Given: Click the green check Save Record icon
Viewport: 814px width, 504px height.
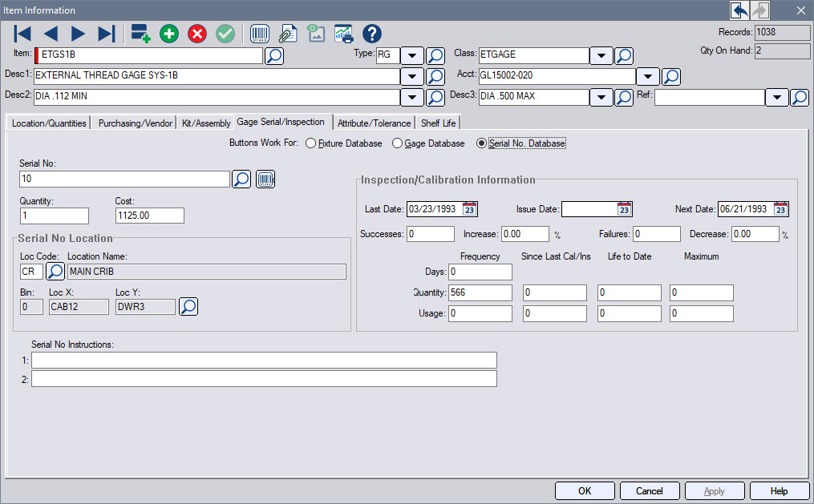Looking at the screenshot, I should tap(225, 34).
